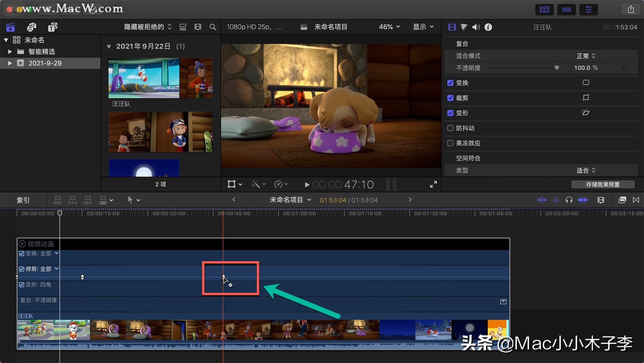This screenshot has height=363, width=644.
Task: Collapse the 未命名 library tree
Action: point(6,40)
